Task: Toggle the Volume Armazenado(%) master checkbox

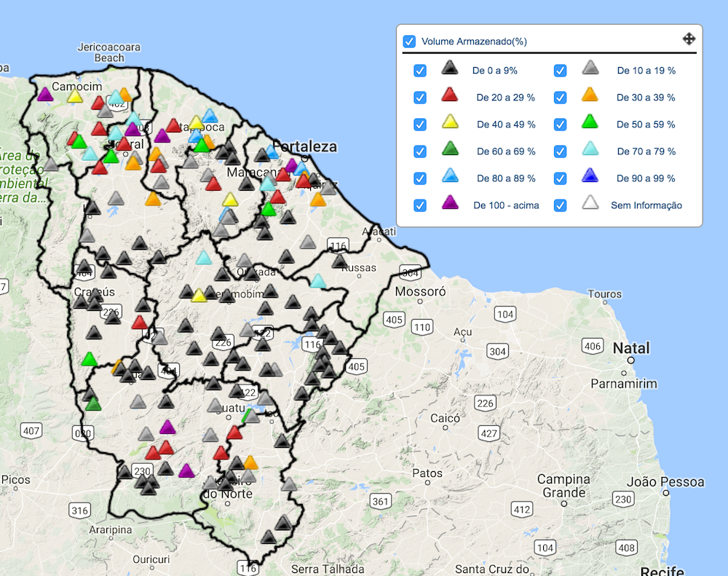Action: coord(410,42)
